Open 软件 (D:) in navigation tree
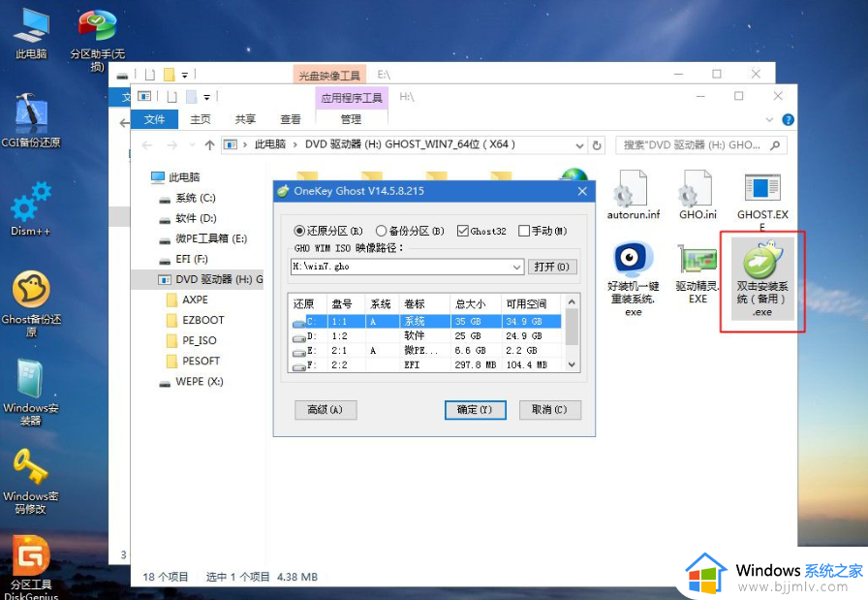Viewport: 868px width, 600px height. click(188, 218)
